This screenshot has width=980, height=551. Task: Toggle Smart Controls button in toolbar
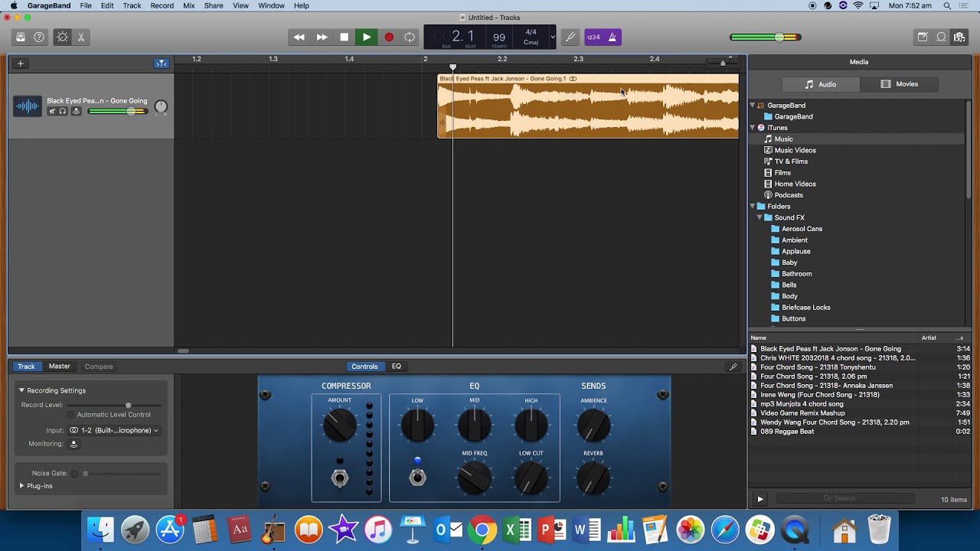[62, 37]
